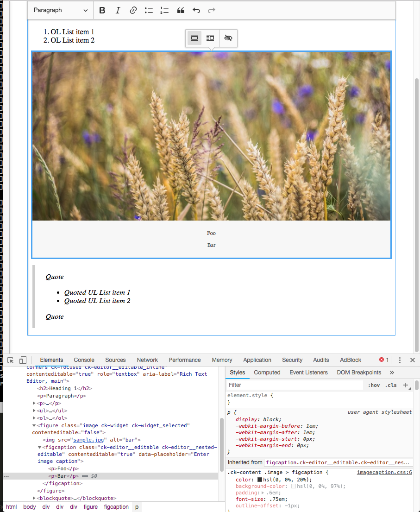
Task: Toggle italic formatting in editor toolbar
Action: (x=118, y=11)
